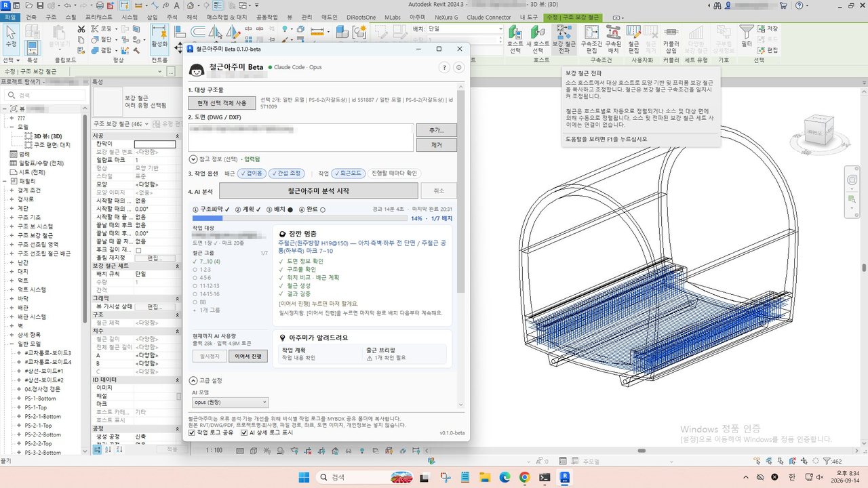Screen dimensions: 868x488
Task: Open the DiRootsOne ribbon tab
Action: pos(362,17)
